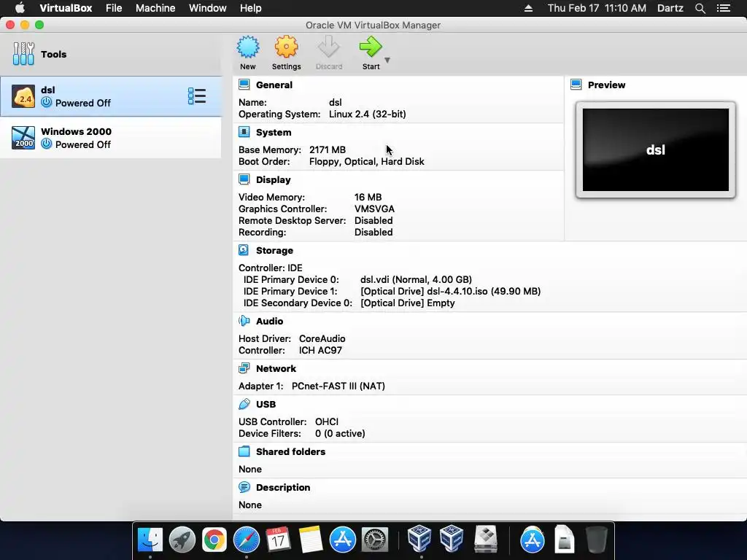Click the empty optical drive entry
747x560 pixels.
point(407,303)
